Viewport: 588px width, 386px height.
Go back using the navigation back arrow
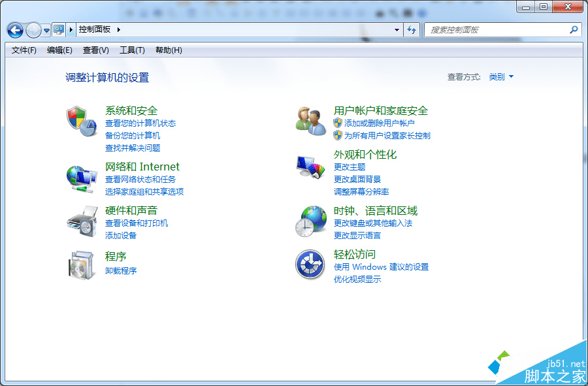pos(14,30)
